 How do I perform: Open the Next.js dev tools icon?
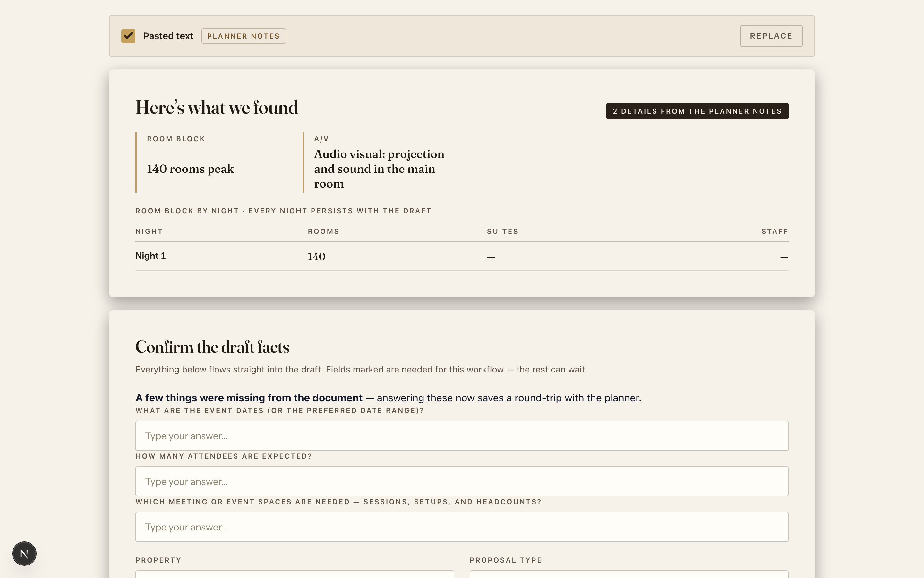[24, 553]
